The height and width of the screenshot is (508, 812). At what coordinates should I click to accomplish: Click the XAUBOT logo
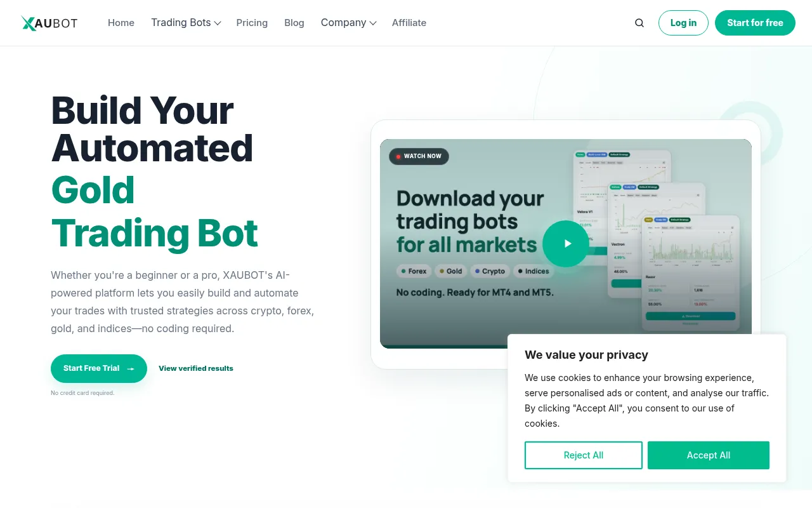click(x=49, y=23)
